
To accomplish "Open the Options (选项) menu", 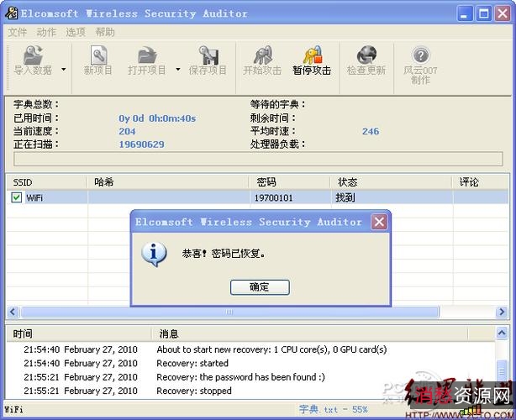I will coord(76,32).
